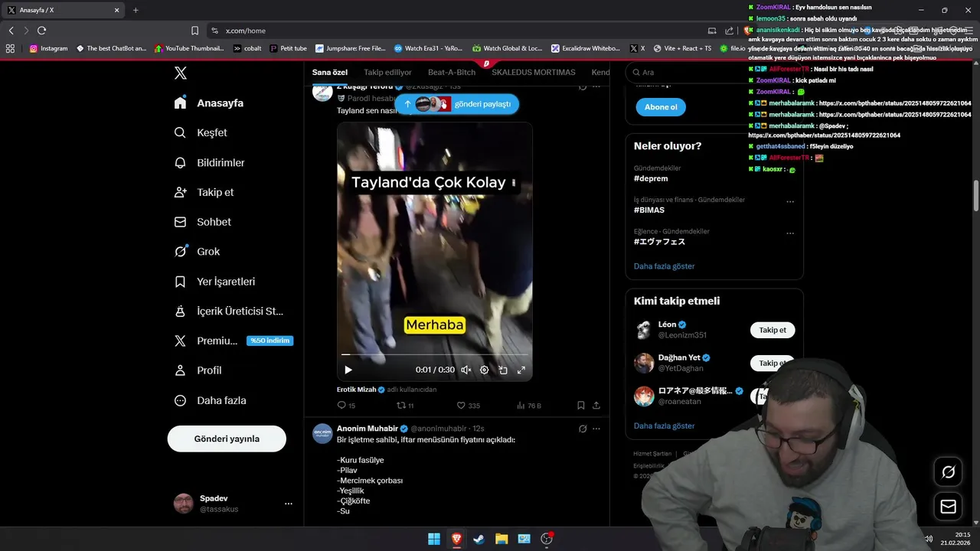Share the Tayland video post

596,406
